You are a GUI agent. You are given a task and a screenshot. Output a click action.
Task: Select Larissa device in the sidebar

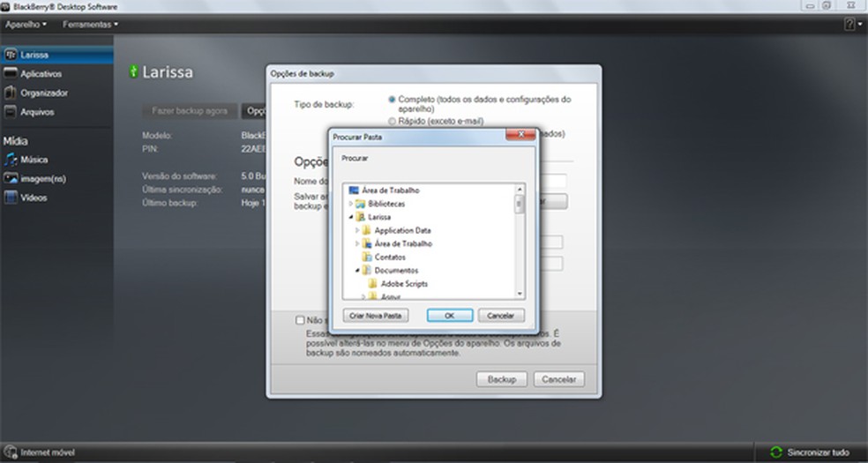tap(56, 55)
